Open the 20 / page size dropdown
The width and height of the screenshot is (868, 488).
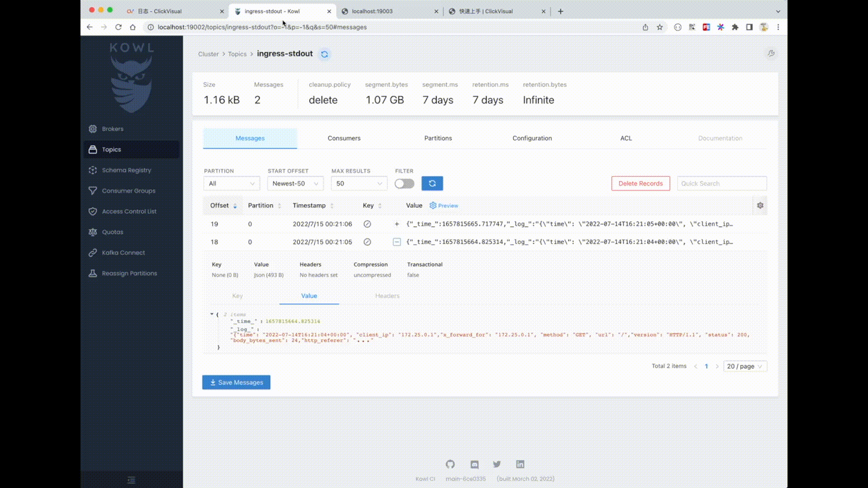click(x=744, y=366)
